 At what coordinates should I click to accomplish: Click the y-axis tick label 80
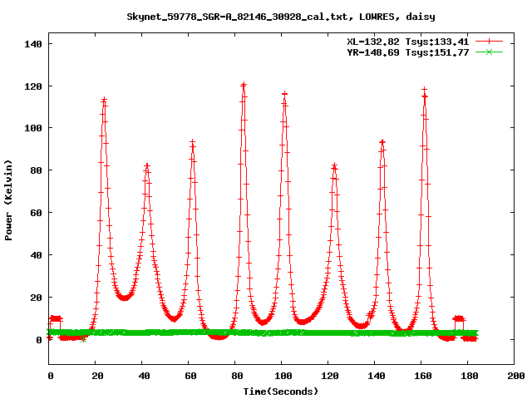[36, 170]
